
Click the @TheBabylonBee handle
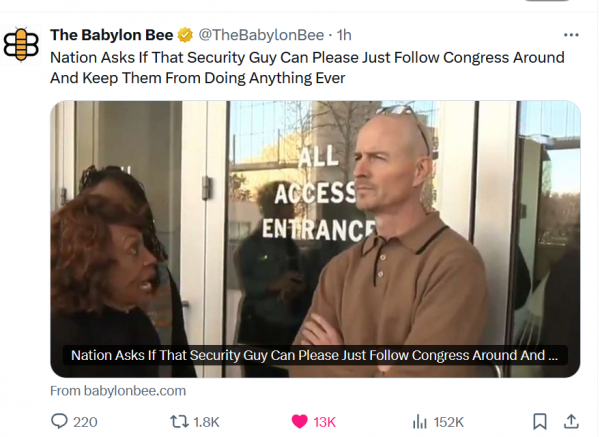click(261, 35)
